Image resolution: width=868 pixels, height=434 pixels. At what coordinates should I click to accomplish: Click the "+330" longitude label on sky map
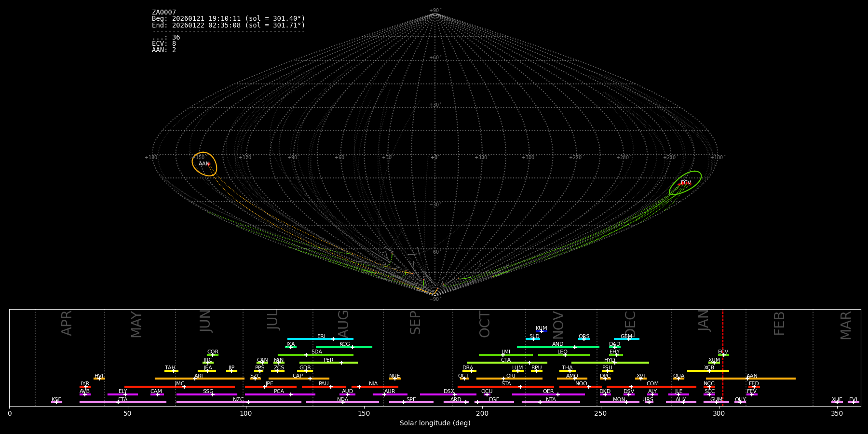tap(481, 158)
